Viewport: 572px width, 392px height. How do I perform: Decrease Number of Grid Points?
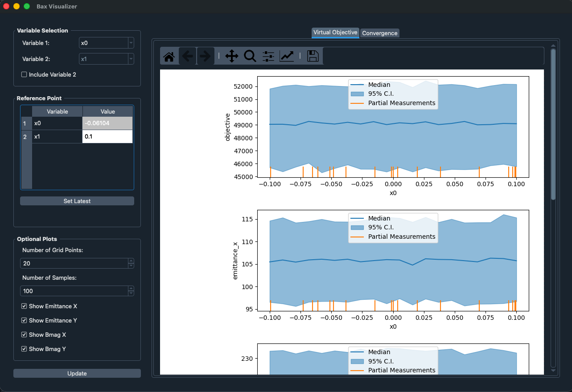click(131, 265)
